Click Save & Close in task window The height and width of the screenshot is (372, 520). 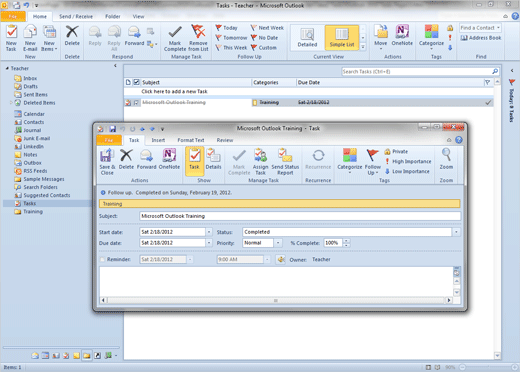107,162
